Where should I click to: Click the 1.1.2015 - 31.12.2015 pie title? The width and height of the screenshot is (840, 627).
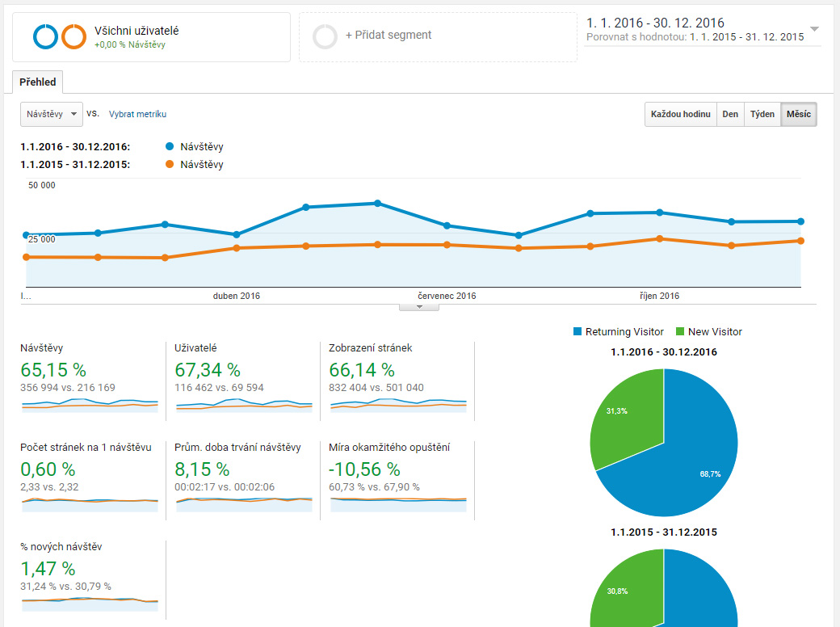click(x=664, y=532)
